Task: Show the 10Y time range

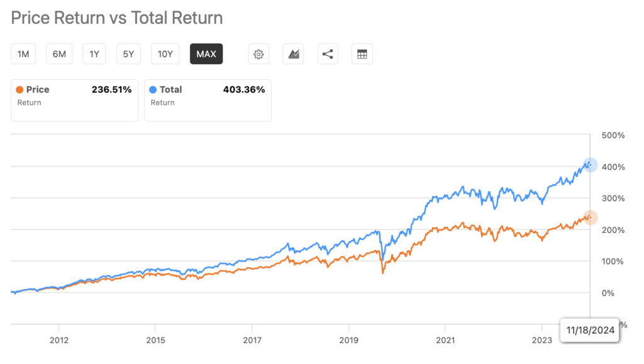Action: pyautogui.click(x=165, y=54)
